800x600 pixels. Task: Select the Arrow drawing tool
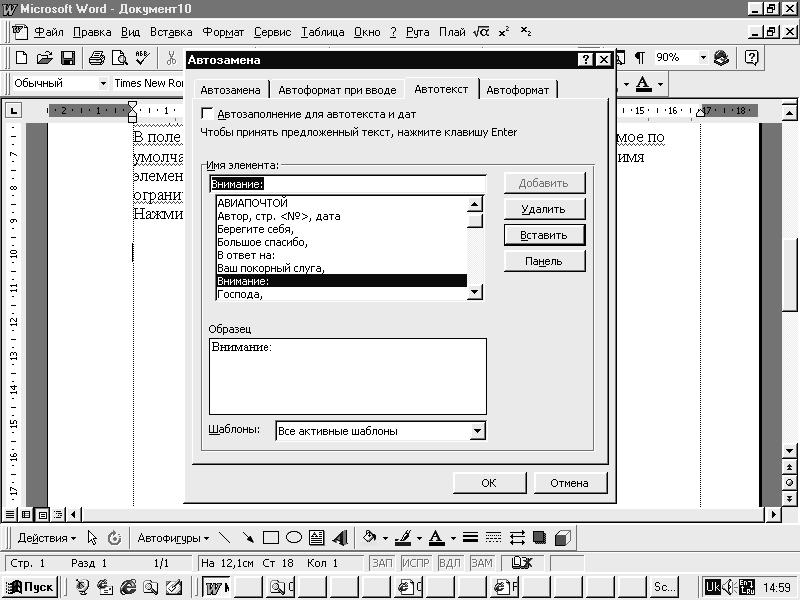[247, 538]
